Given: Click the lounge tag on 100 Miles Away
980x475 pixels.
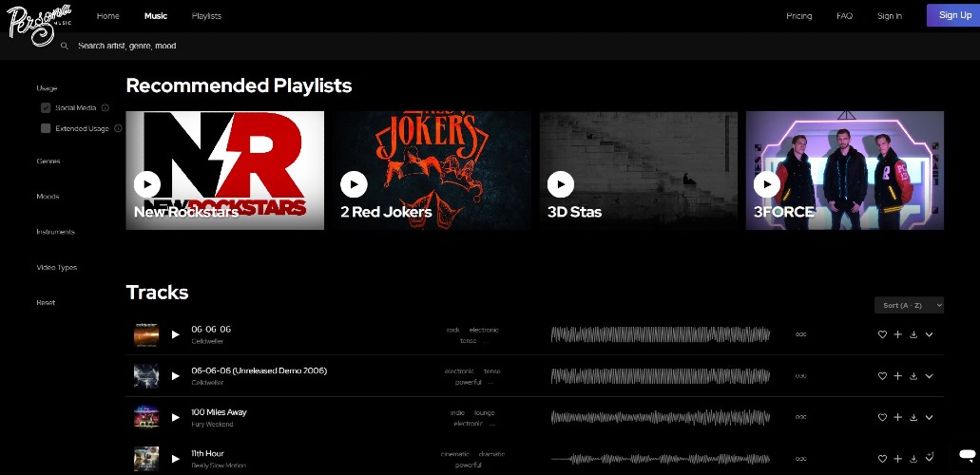Looking at the screenshot, I should coord(485,413).
